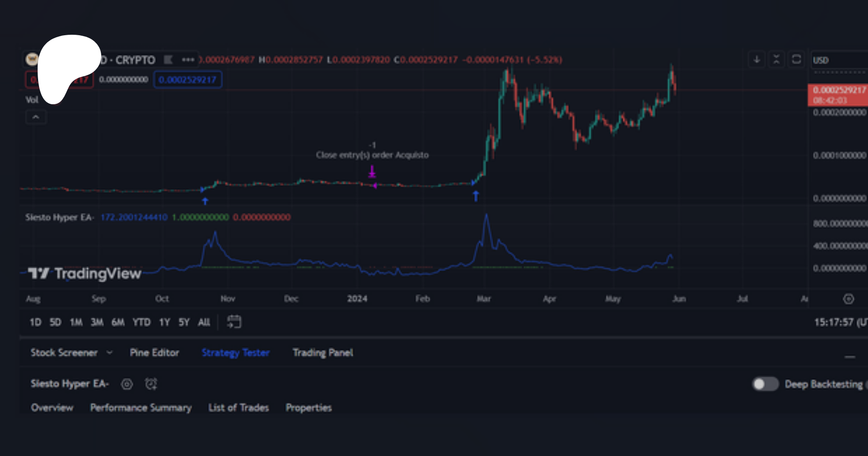Click the fullscreen pane icon beside USD

click(796, 59)
